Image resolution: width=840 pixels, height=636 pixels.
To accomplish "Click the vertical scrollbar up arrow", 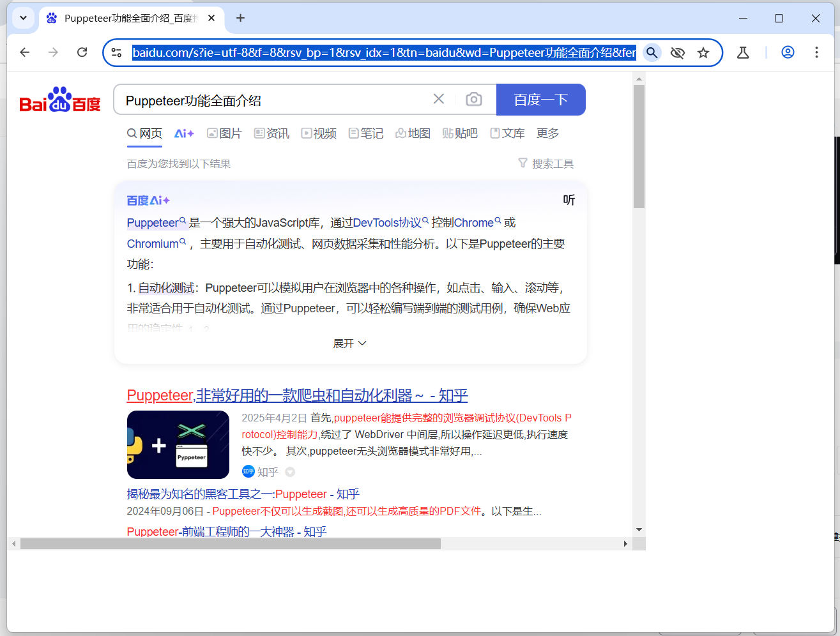I will click(x=639, y=79).
